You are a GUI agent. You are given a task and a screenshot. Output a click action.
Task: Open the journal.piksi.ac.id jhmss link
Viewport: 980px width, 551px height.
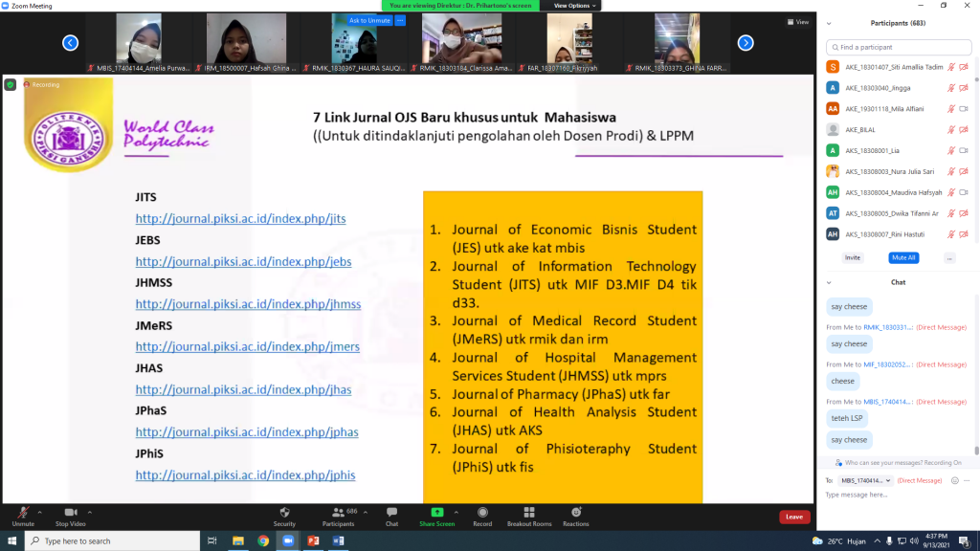click(x=248, y=304)
